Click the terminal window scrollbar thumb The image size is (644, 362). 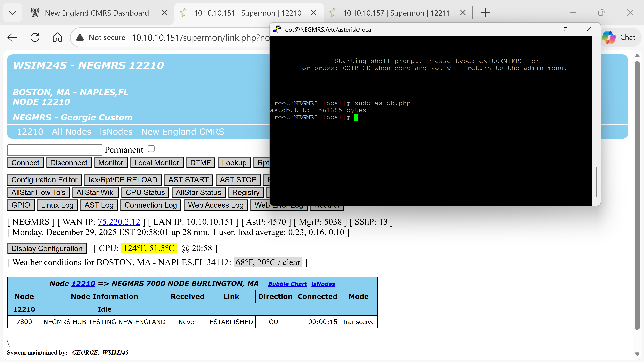tap(597, 182)
